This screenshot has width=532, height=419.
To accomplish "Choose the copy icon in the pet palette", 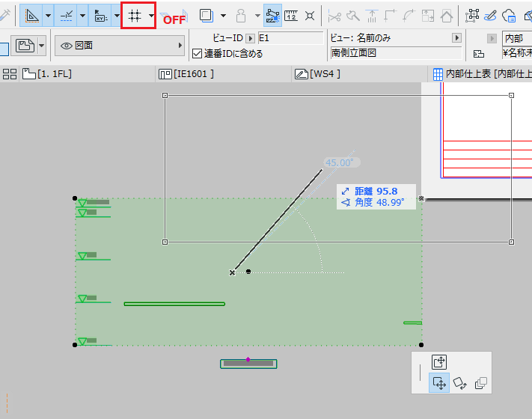I will tap(481, 383).
